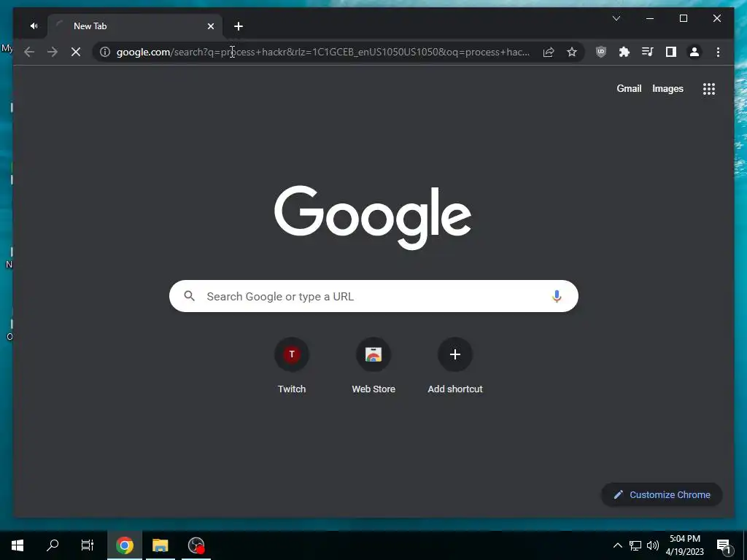Click the magnifier icon in the search box

point(189,296)
